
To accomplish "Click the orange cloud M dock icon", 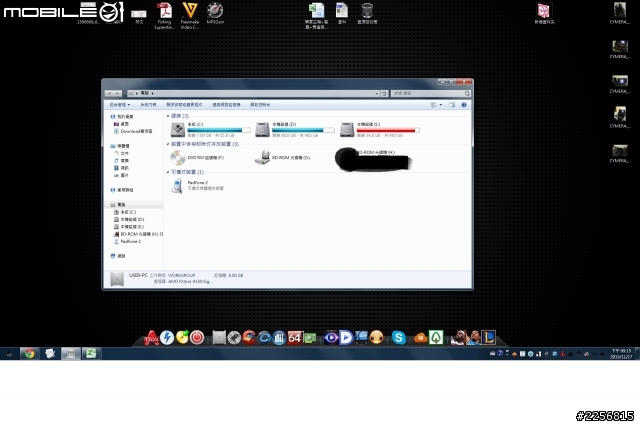I will [x=420, y=338].
